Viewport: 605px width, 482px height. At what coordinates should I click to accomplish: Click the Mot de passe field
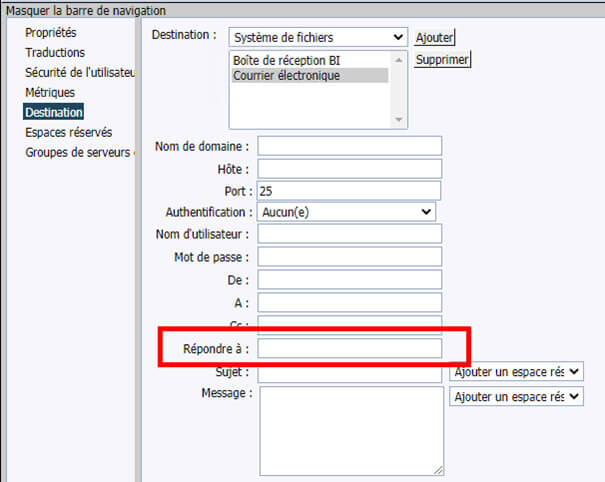349,256
